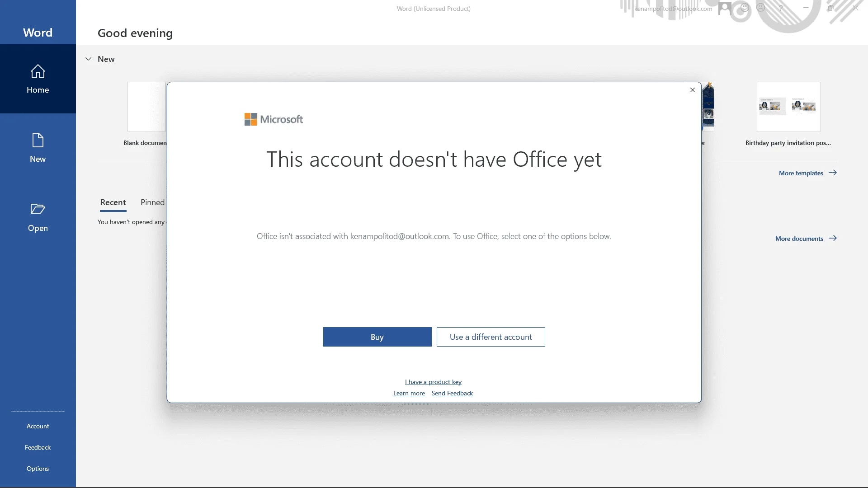
Task: Close the Office account dialog
Action: (692, 90)
